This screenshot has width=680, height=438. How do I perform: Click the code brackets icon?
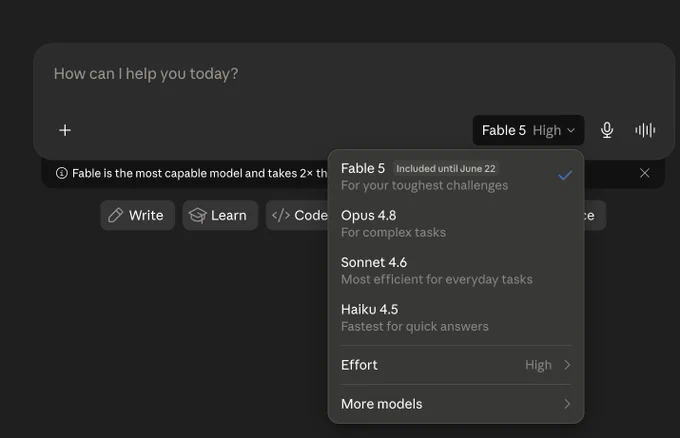[x=281, y=215]
